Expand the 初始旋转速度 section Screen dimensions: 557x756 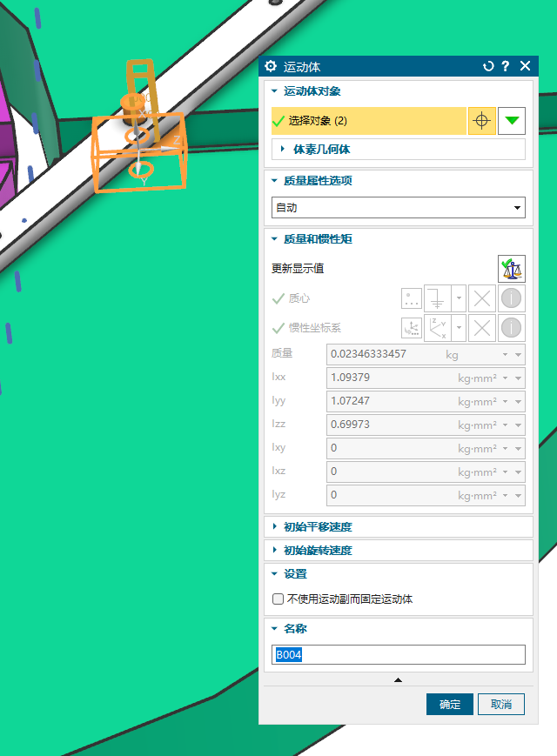click(x=274, y=550)
